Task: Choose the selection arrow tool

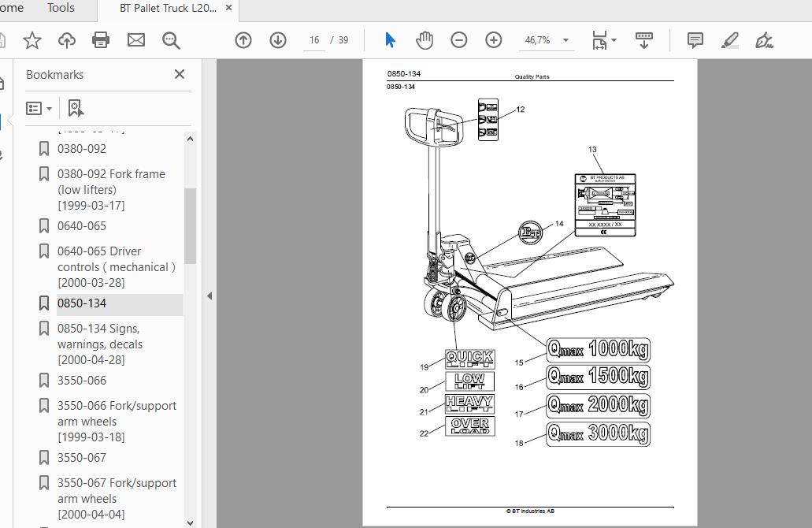Action: click(390, 40)
